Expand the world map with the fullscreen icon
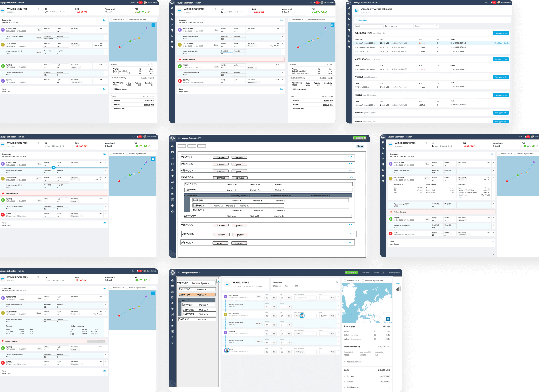 tap(388, 319)
